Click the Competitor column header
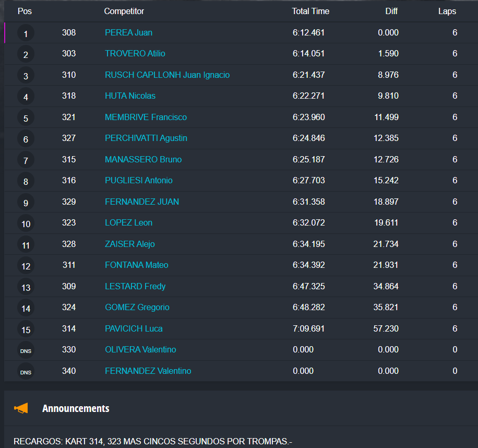 124,11
